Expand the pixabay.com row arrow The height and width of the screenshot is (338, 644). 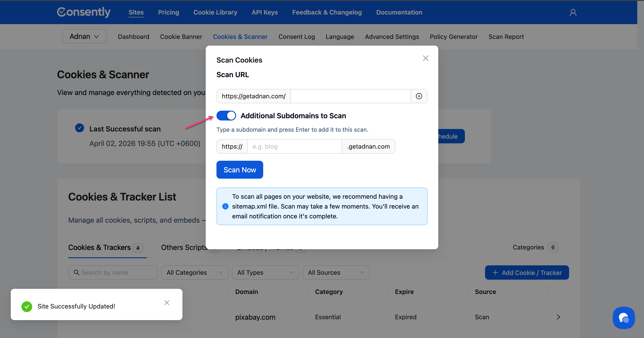[558, 317]
